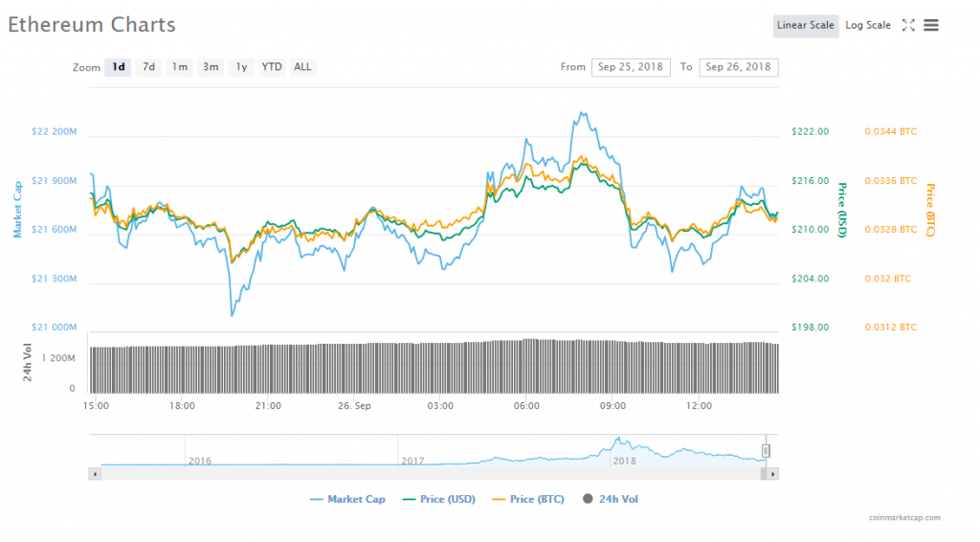This screenshot has width=980, height=542.
Task: Open the hamburger chart export menu
Action: (930, 25)
